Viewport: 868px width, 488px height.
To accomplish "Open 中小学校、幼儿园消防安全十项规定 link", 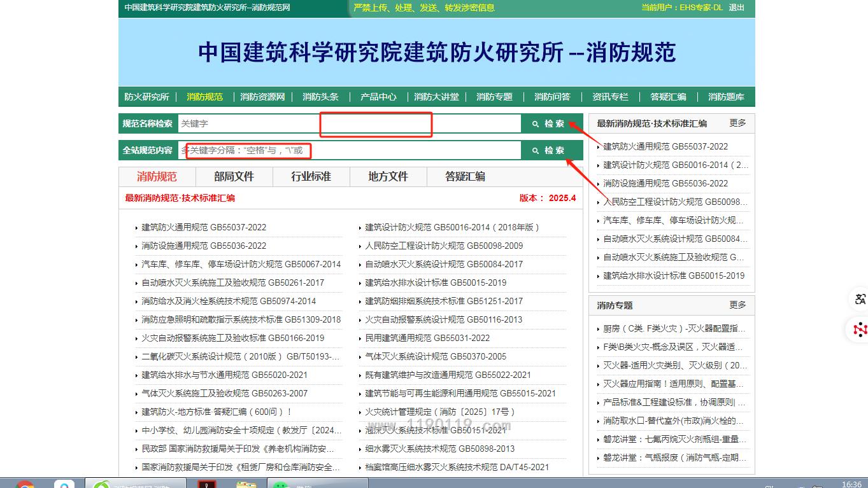I will pyautogui.click(x=241, y=430).
